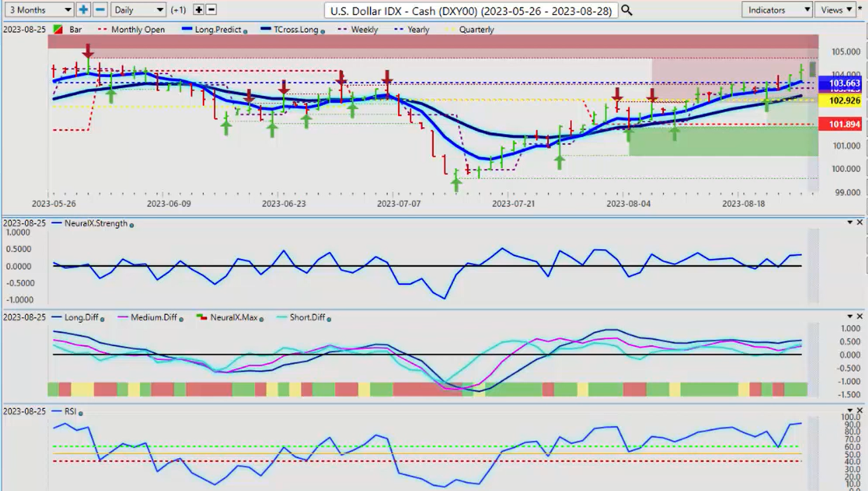The image size is (868, 491).
Task: Click the Quarterly legend label
Action: point(476,30)
